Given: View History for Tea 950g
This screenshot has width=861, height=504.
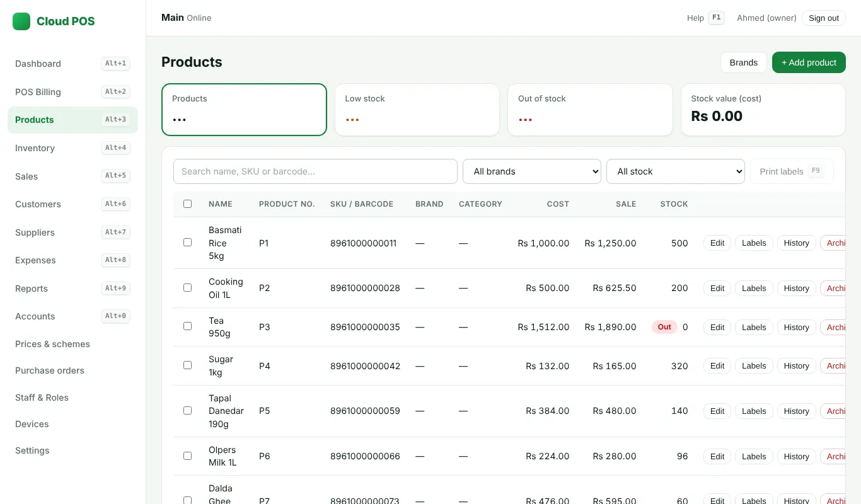Looking at the screenshot, I should pos(797,328).
